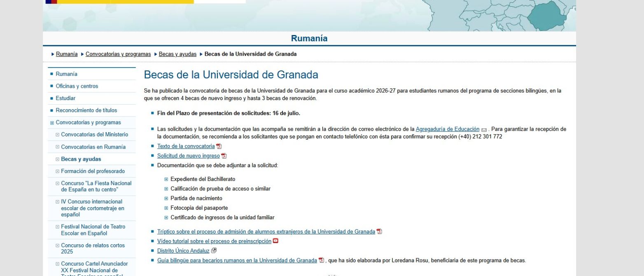Open Concurso La Fiesta Nacional de España link
644x276 pixels.
(x=96, y=187)
